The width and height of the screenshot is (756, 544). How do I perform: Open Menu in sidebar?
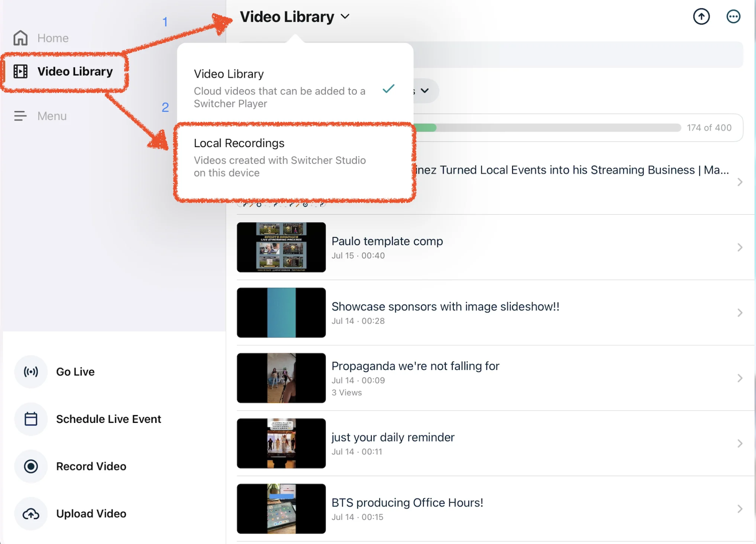[40, 116]
